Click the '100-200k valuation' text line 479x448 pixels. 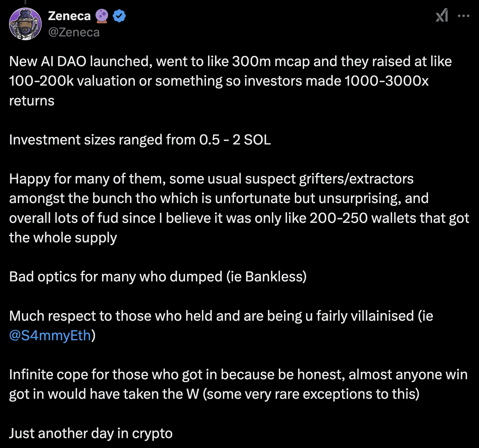[219, 81]
